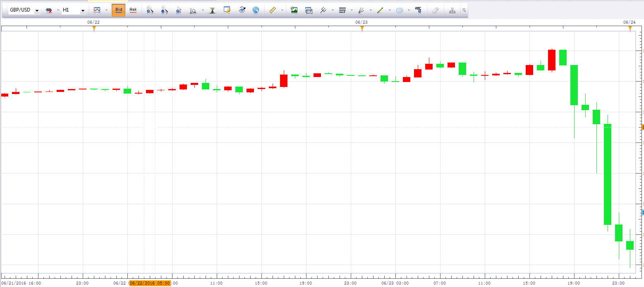Screen dimensions: 644x287
Task: Select the Andrews pitchfork drawing tool
Action: tap(323, 10)
